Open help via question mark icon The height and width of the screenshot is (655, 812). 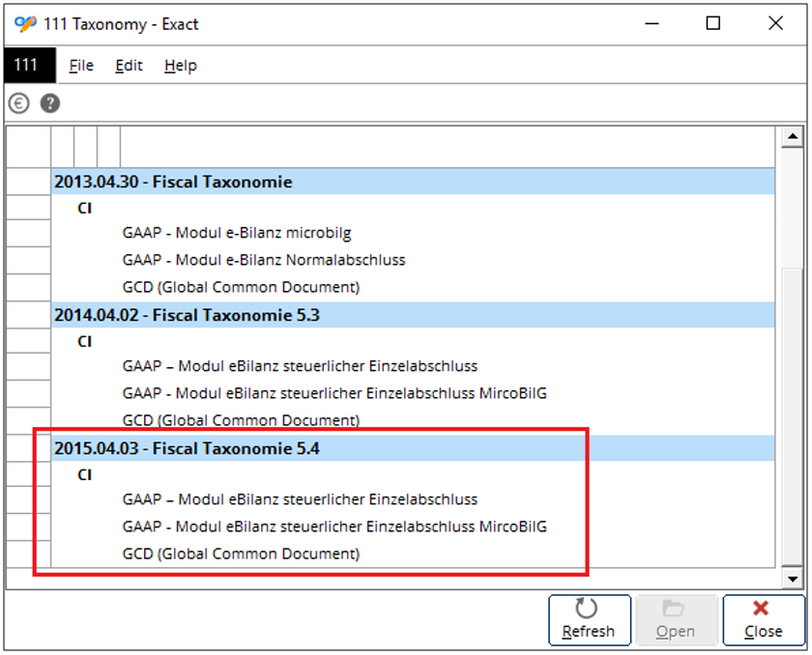coord(50,103)
